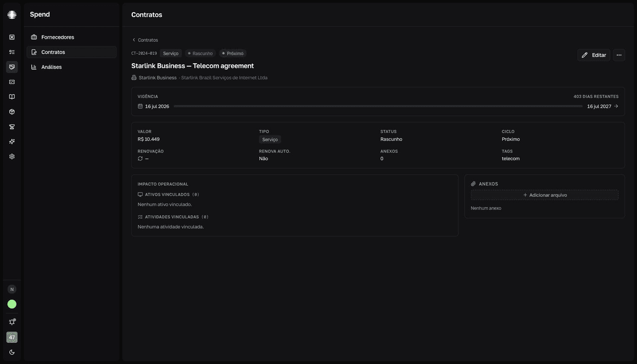
Task: Click the Editar button
Action: click(593, 55)
